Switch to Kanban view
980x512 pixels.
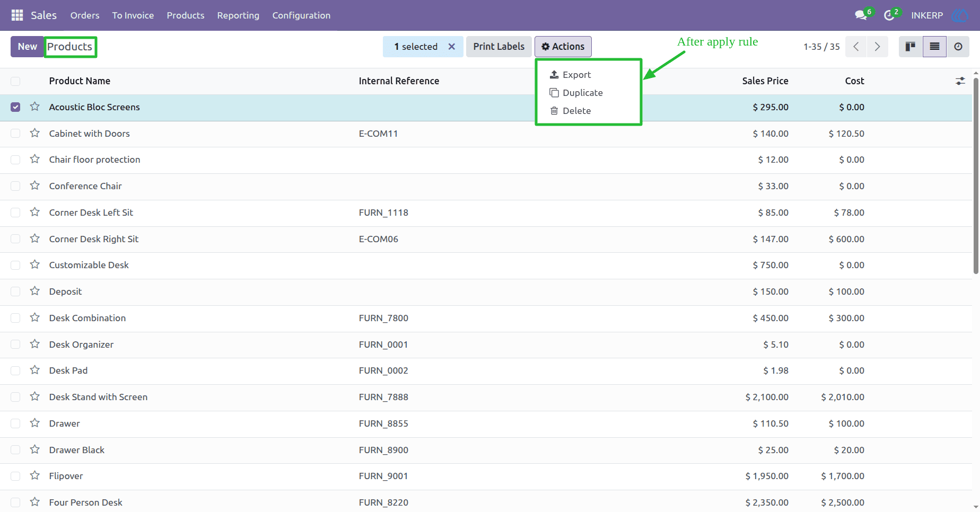(x=911, y=47)
